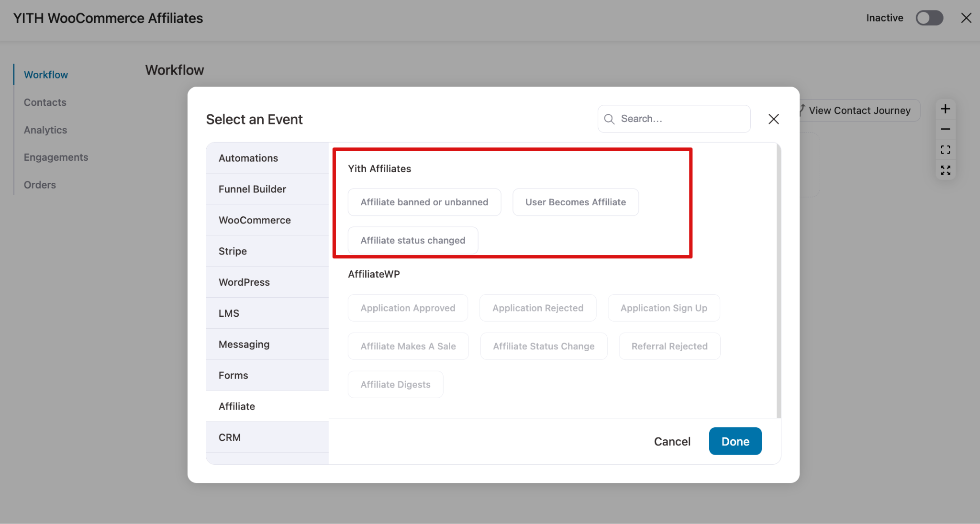
Task: Click the zoom in plus icon
Action: point(946,109)
